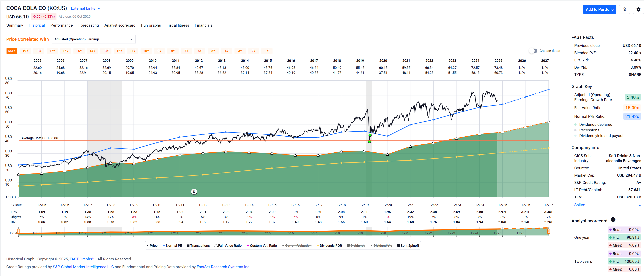The image size is (644, 276).
Task: Click the Analyst scorecard info icon
Action: point(613,220)
